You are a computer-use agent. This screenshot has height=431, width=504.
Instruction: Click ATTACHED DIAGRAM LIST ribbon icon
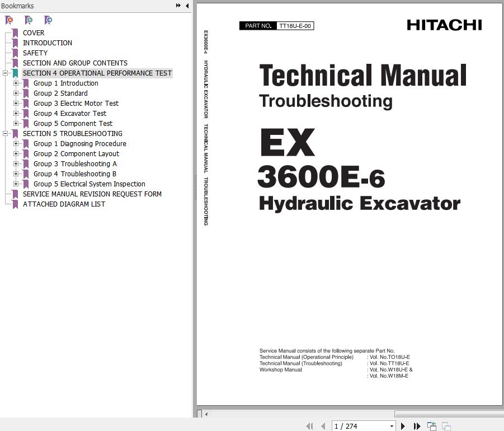15,204
